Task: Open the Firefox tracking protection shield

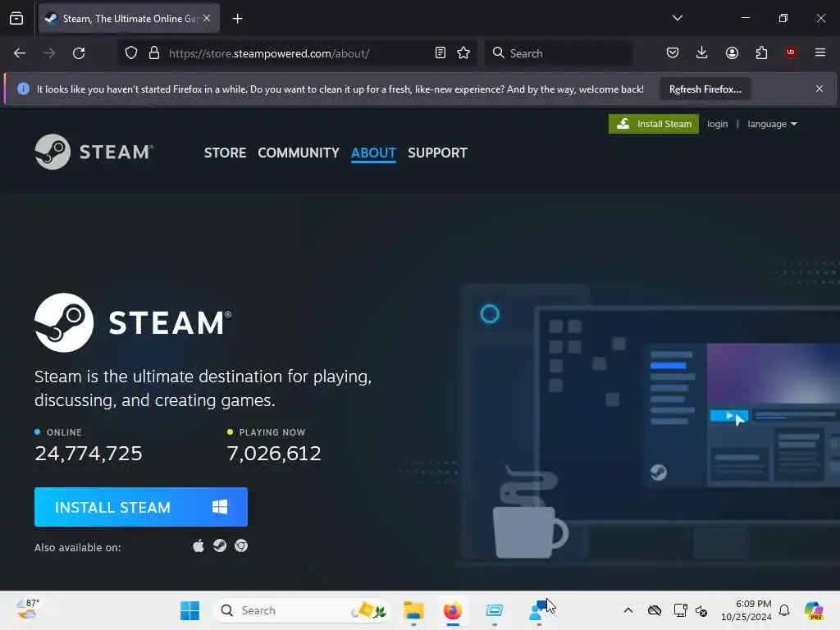Action: point(131,53)
